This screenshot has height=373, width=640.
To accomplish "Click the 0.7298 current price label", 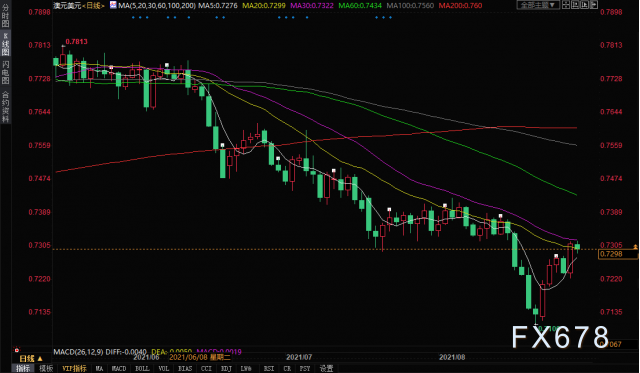I will pos(618,254).
